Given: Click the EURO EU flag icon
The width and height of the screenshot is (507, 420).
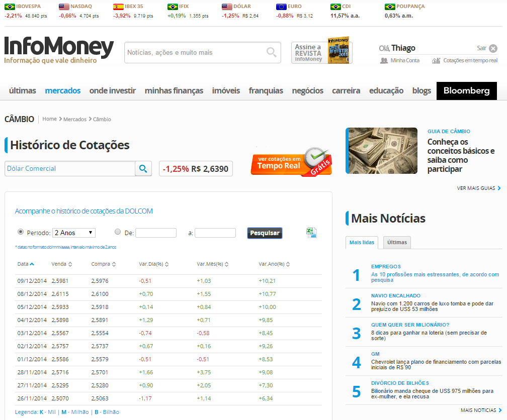Looking at the screenshot, I should 281,7.
